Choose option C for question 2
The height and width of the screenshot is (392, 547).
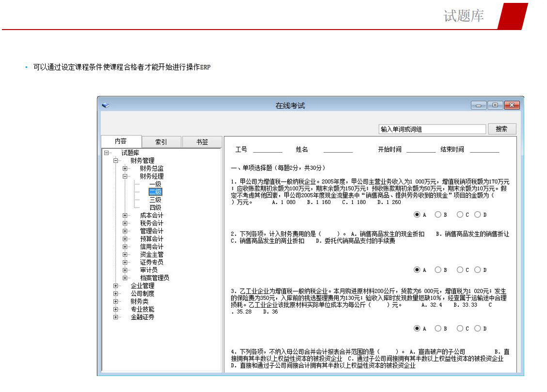pos(460,270)
